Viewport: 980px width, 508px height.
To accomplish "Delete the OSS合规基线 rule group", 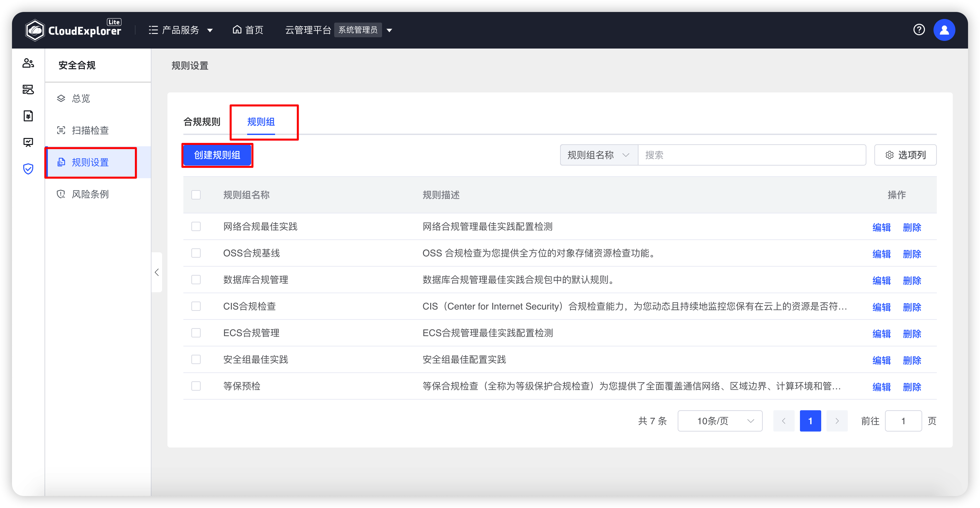I will pyautogui.click(x=912, y=254).
